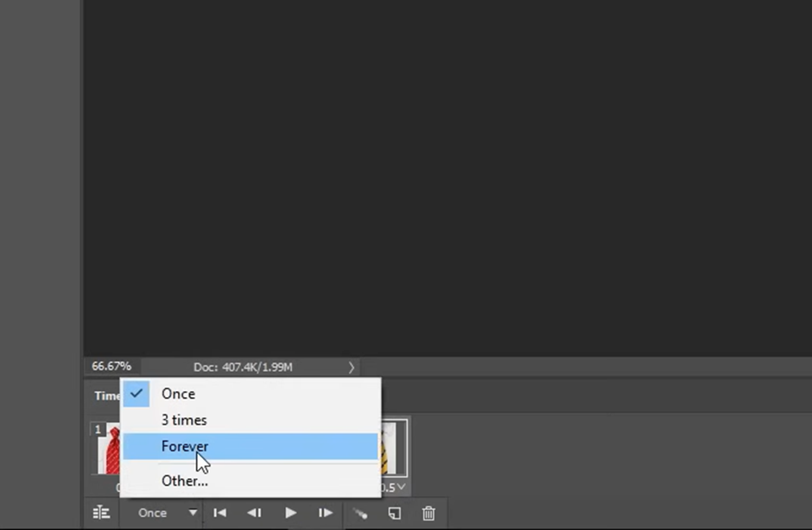
Task: Advance to next frame
Action: pyautogui.click(x=325, y=513)
